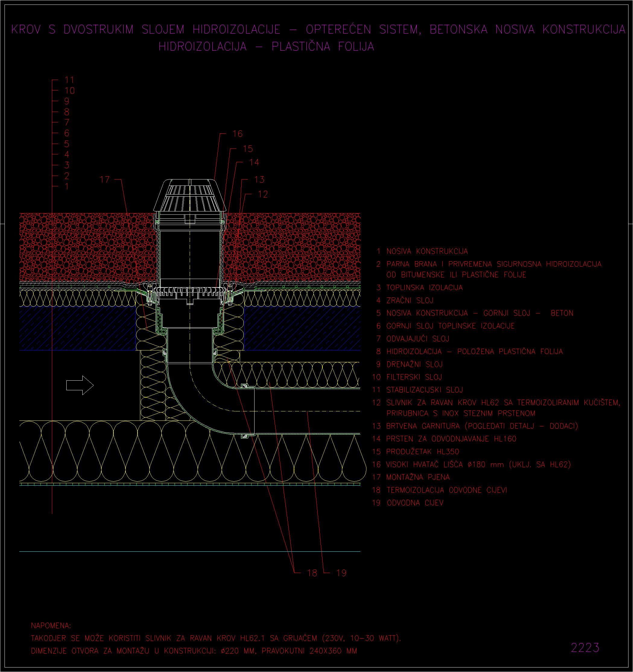The height and width of the screenshot is (672, 633).
Task: Click callout number 16 above the drain
Action: [238, 134]
